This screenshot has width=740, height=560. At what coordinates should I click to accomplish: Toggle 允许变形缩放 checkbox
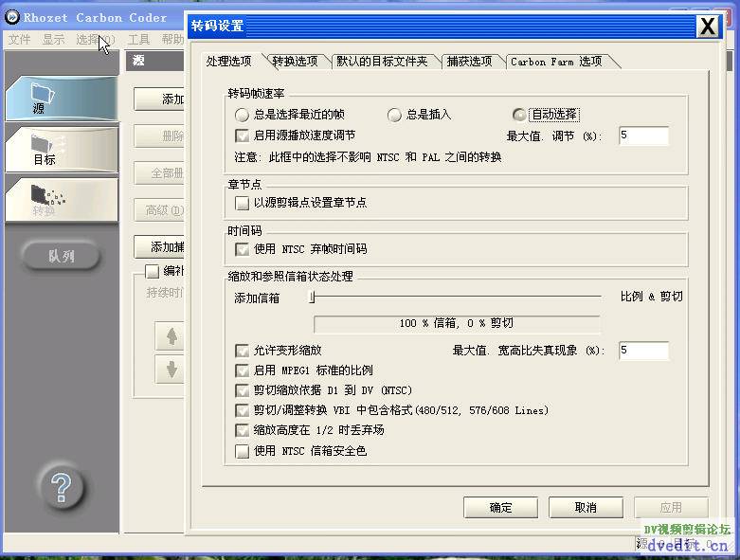(x=243, y=351)
